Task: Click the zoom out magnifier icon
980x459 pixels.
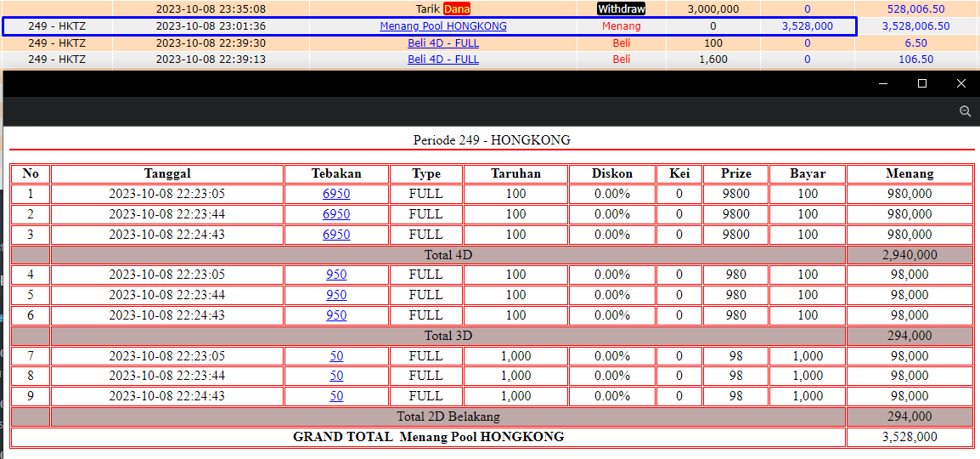Action: (965, 111)
